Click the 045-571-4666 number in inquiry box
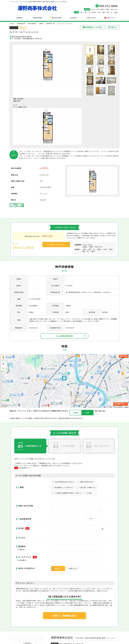129x644 pixels. click(23, 248)
